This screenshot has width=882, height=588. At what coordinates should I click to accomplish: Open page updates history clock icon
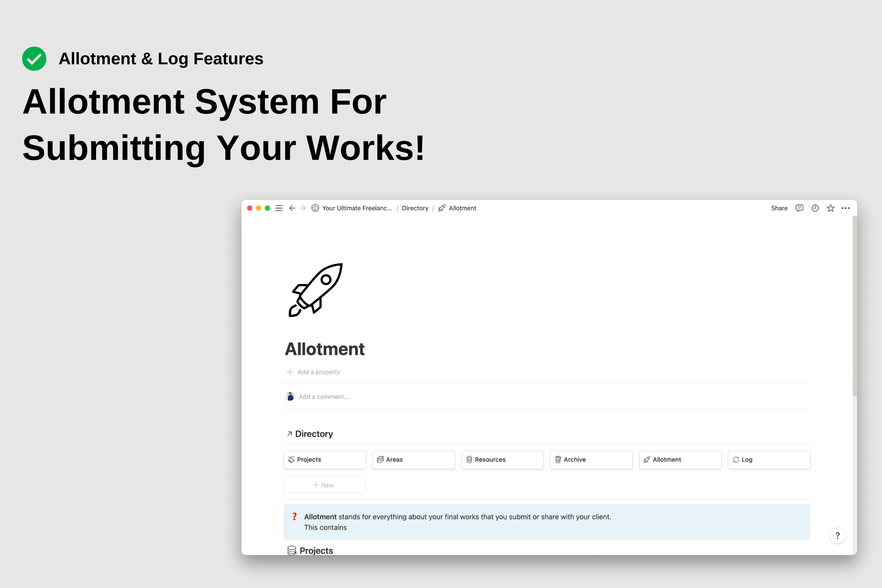815,208
